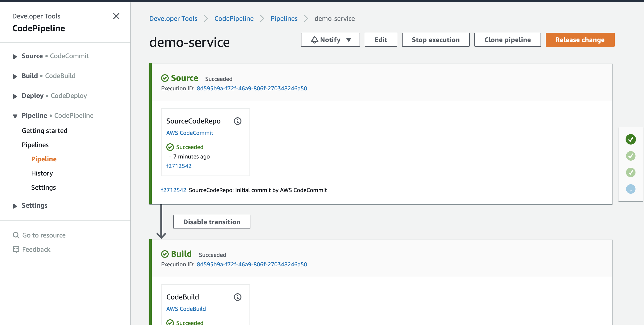Open CodeBuild action info icon

(x=237, y=297)
